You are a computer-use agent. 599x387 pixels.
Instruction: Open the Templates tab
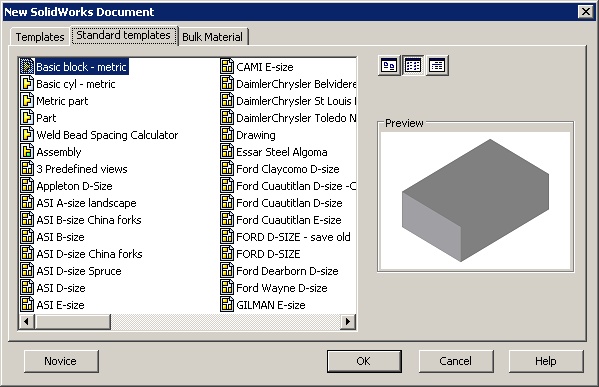click(40, 37)
